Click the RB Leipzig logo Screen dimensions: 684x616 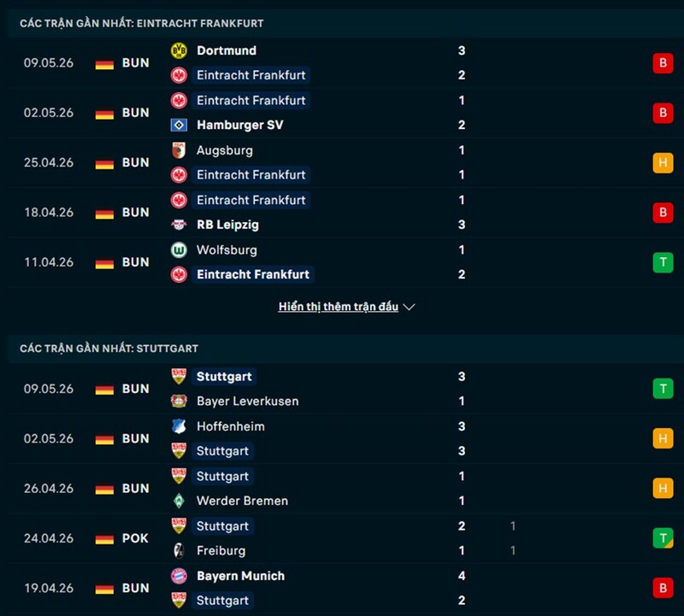point(179,225)
